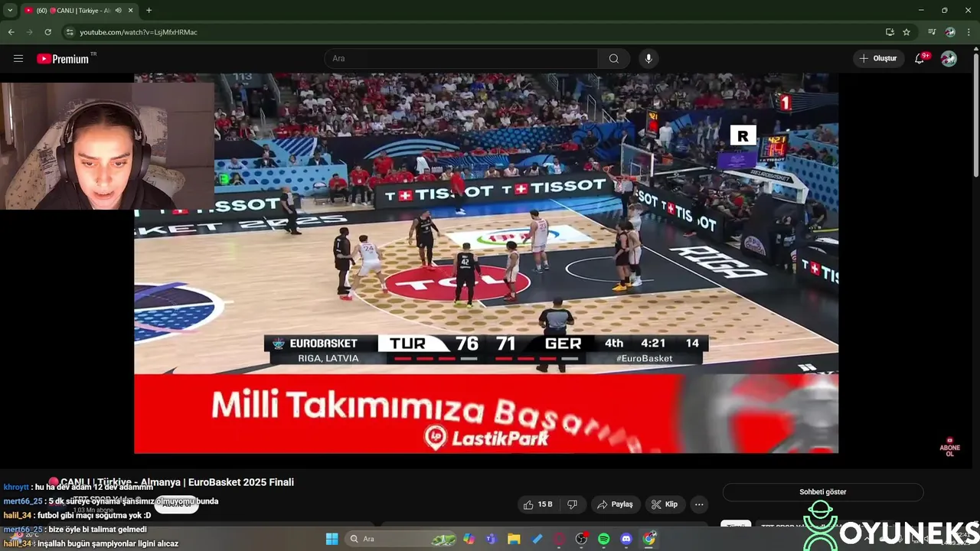Screen dimensions: 980x551
Task: Open the YouTube hamburger guide menu
Action: [18, 58]
